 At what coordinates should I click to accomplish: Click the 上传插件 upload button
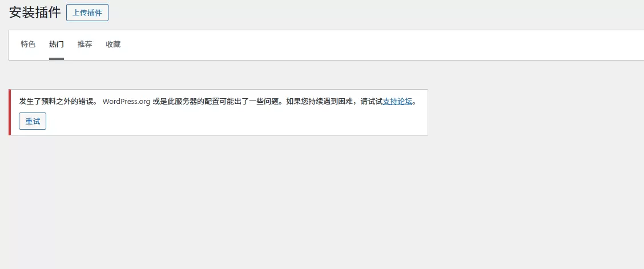(87, 13)
